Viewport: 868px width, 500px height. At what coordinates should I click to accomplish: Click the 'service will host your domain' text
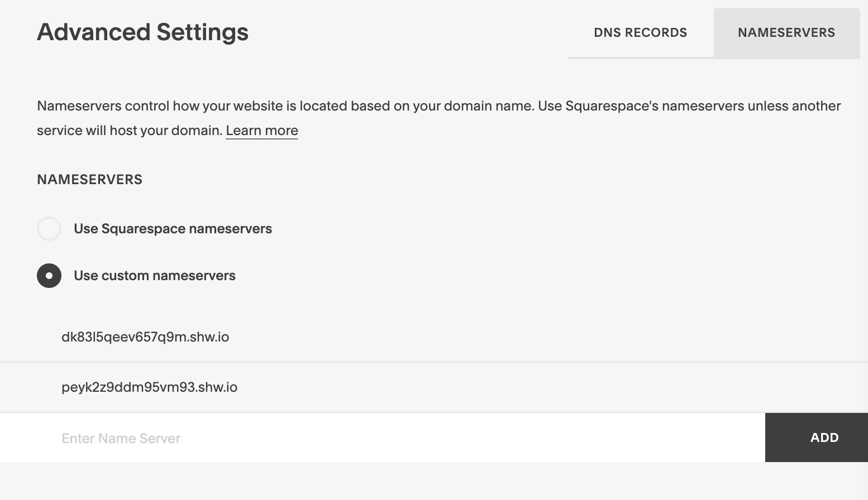(x=130, y=131)
